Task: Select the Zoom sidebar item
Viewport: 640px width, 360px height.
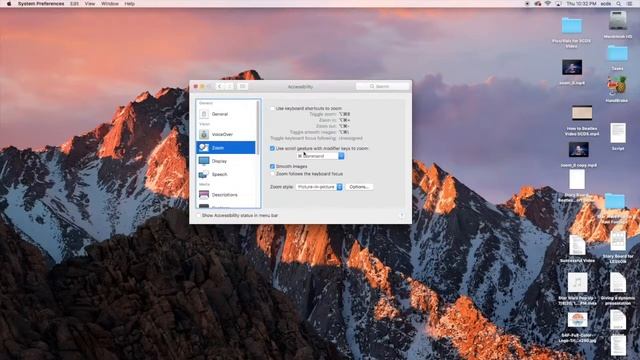Action: tap(226, 148)
